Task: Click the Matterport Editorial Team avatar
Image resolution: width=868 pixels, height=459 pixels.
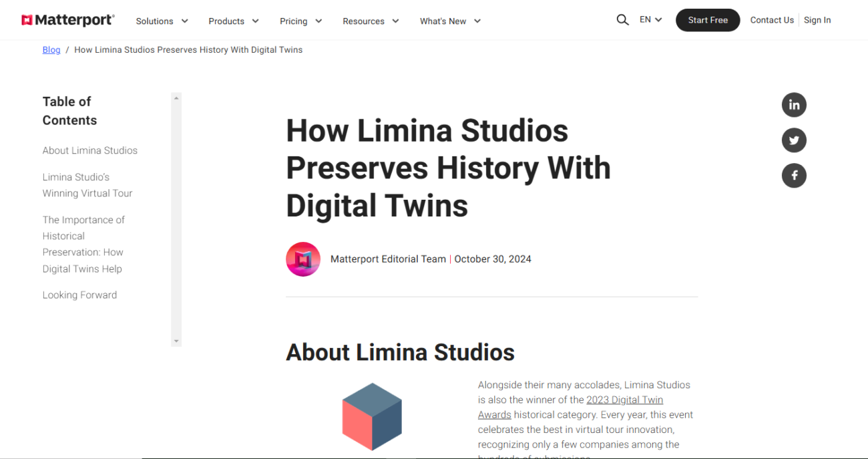Action: (303, 259)
